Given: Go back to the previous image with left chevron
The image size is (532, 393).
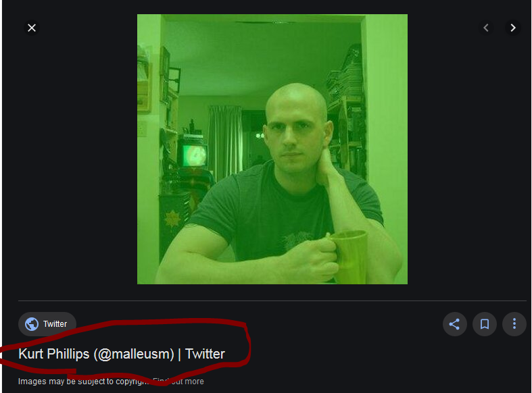Looking at the screenshot, I should click(486, 28).
